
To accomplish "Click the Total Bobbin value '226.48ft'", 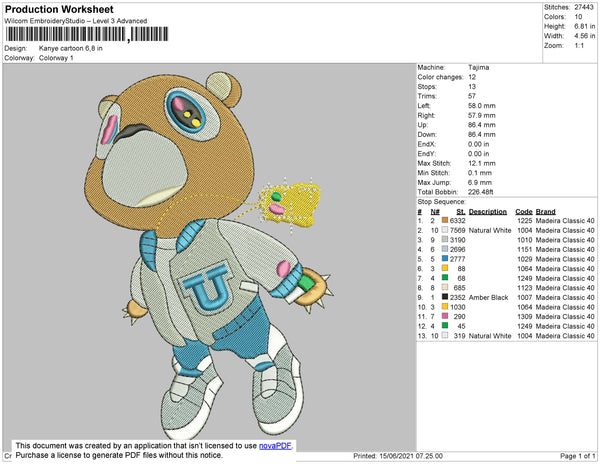I will tap(481, 192).
